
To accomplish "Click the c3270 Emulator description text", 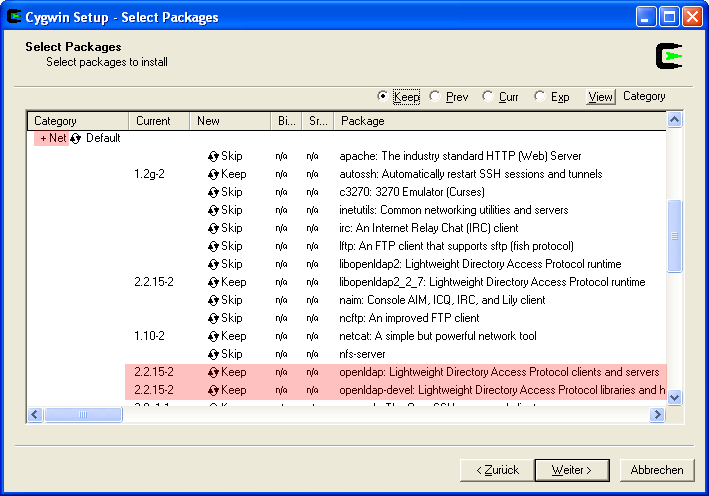I will (x=412, y=193).
